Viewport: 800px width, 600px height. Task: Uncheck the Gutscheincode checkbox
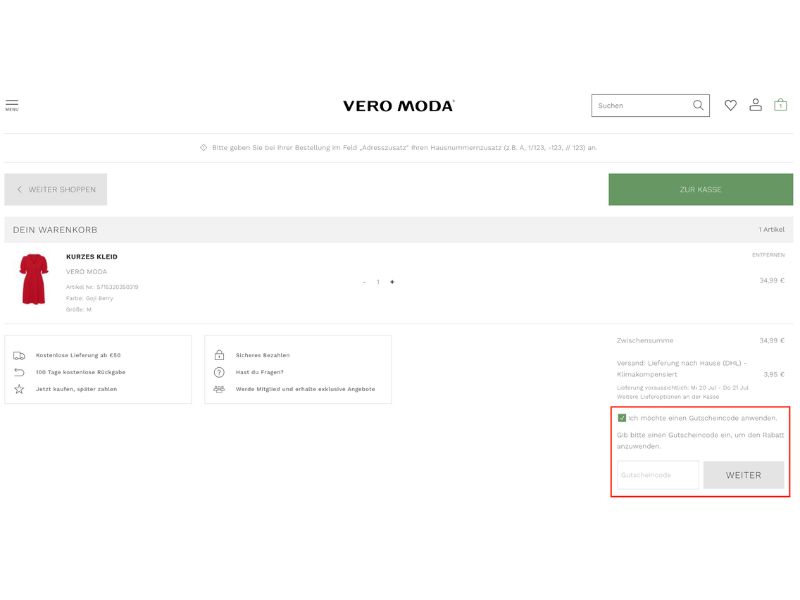point(622,418)
